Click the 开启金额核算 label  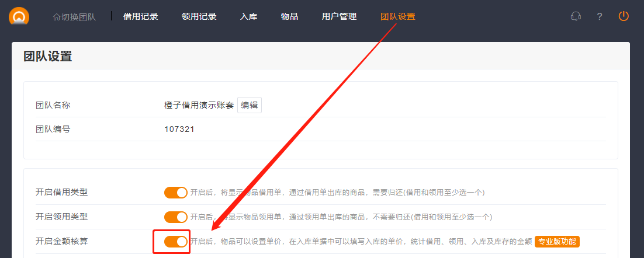coord(62,241)
